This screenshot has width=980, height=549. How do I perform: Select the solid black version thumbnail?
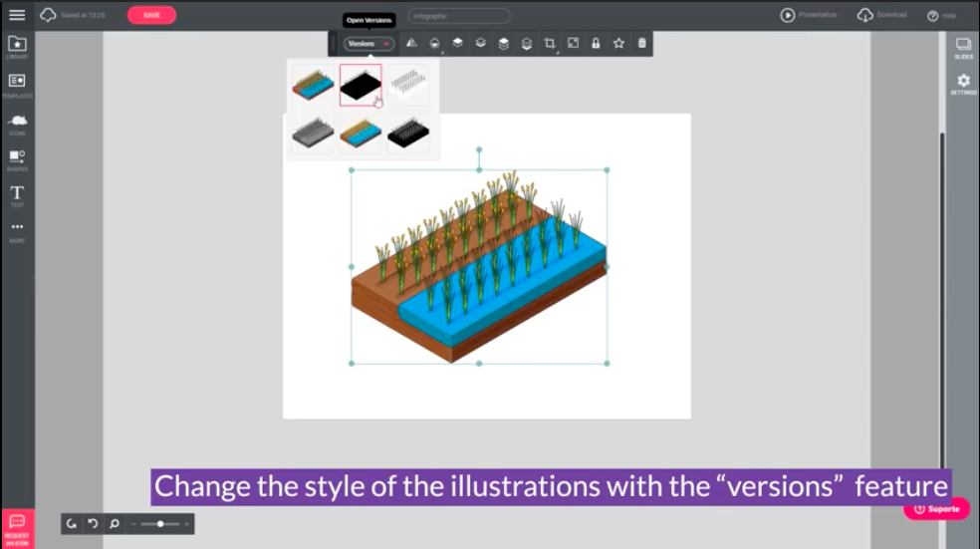pos(360,86)
